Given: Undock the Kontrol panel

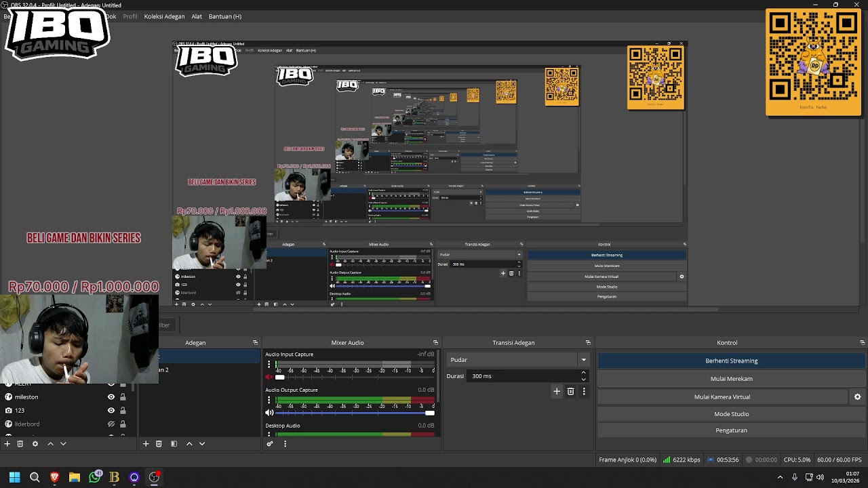Looking at the screenshot, I should pos(862,342).
